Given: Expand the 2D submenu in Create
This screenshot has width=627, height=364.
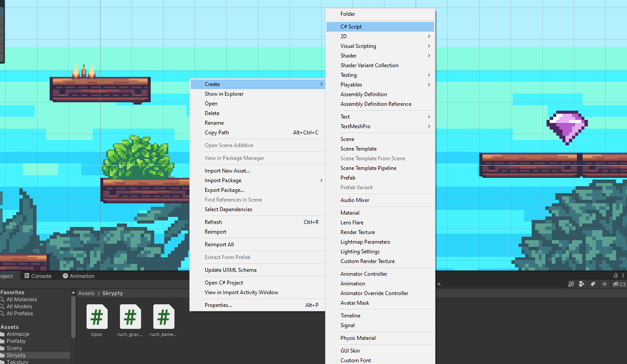Looking at the screenshot, I should coord(343,36).
